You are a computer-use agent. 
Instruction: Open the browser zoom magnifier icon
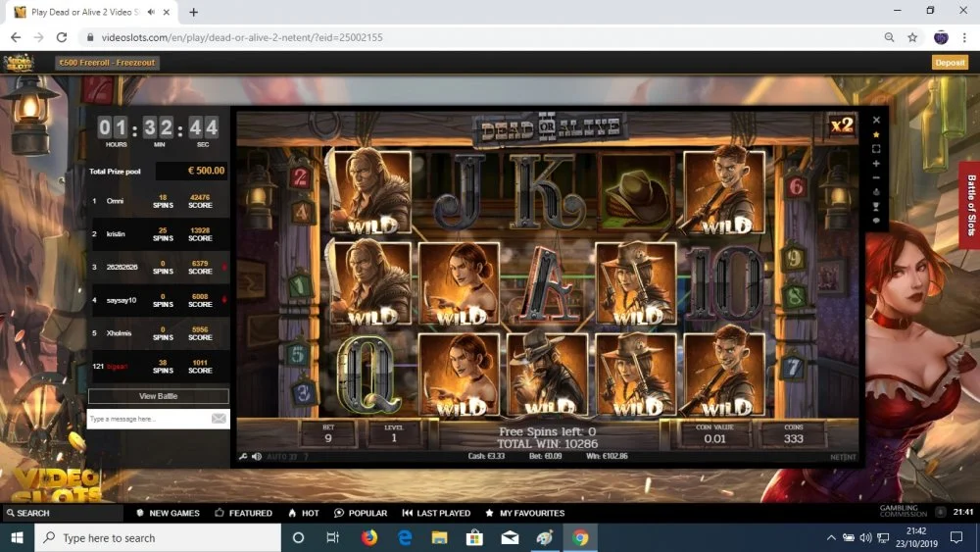pos(889,37)
